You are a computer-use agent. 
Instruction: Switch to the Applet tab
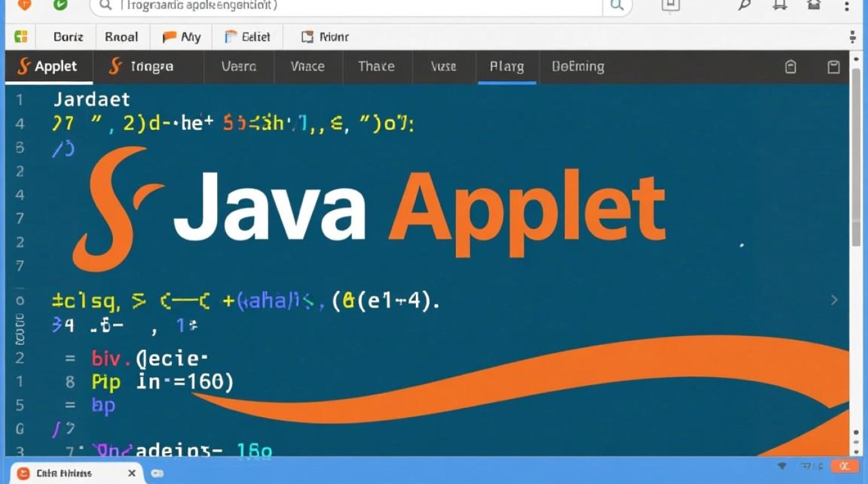(x=48, y=66)
